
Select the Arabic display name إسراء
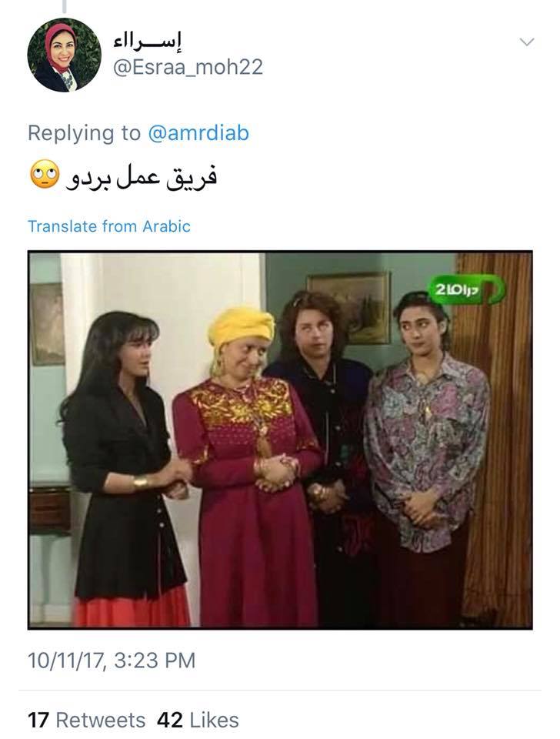pos(148,42)
